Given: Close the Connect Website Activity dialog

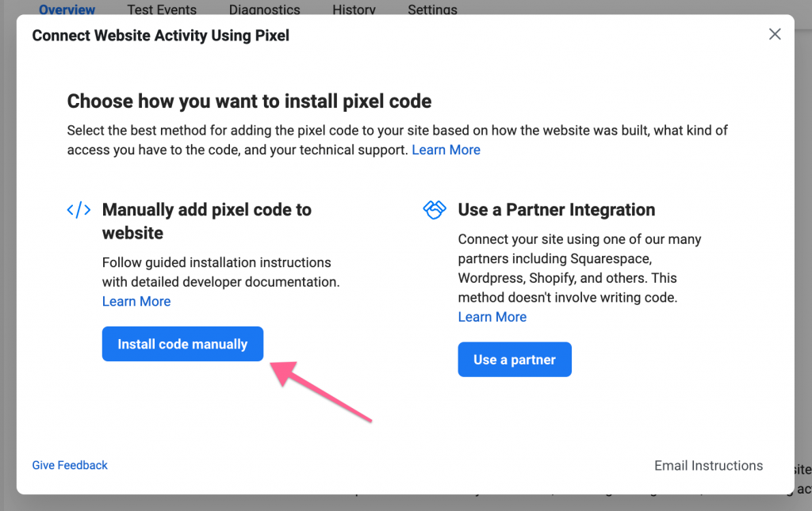Looking at the screenshot, I should click(x=775, y=34).
